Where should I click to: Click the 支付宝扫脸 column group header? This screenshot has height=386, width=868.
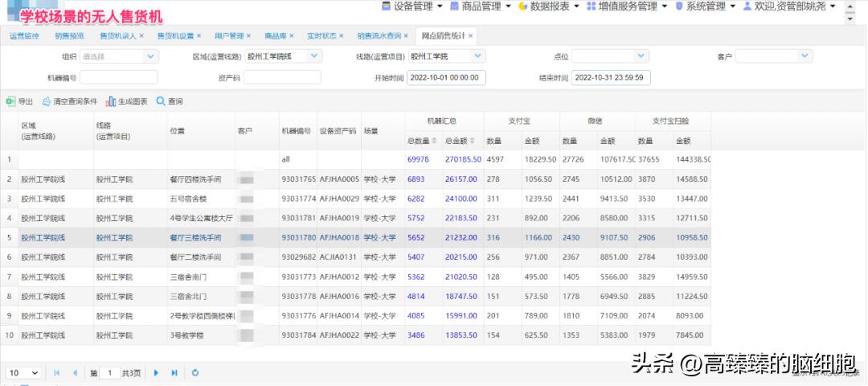(672, 121)
